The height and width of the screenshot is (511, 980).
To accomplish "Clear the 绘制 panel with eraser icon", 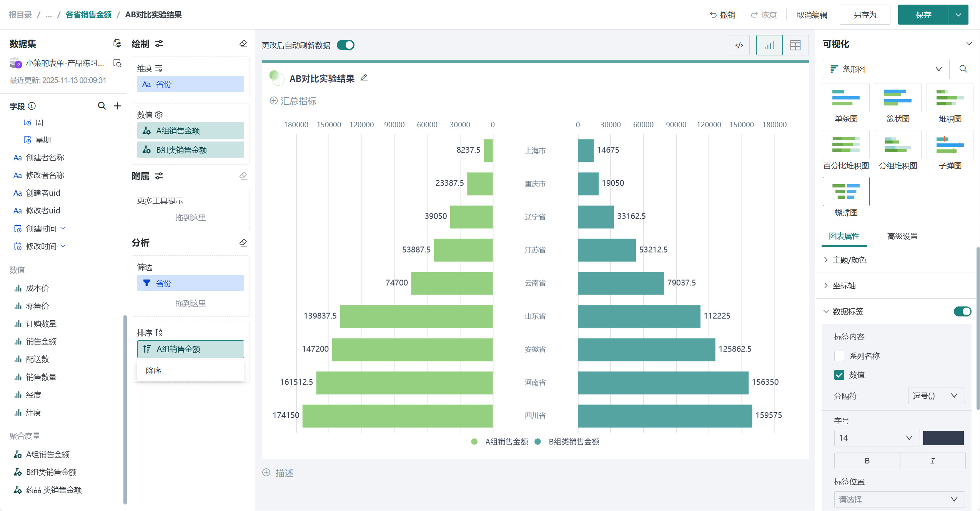I will click(x=243, y=43).
